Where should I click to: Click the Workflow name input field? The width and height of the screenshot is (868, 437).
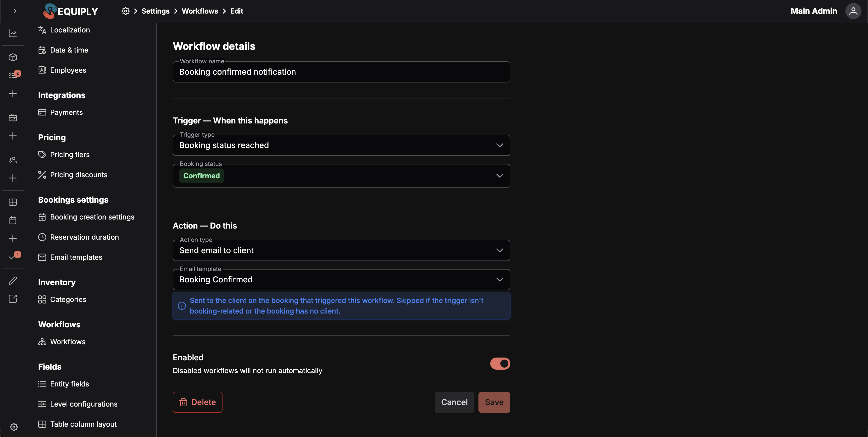click(x=341, y=72)
